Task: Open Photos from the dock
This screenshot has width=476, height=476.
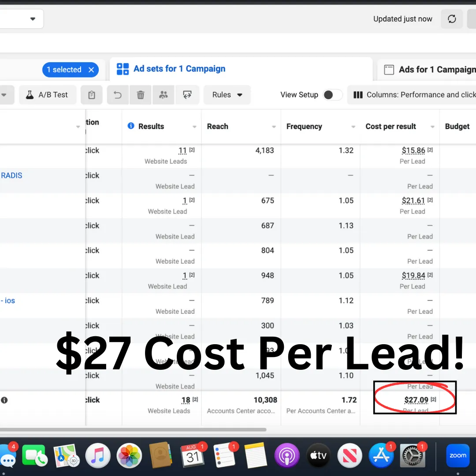Action: point(129,456)
